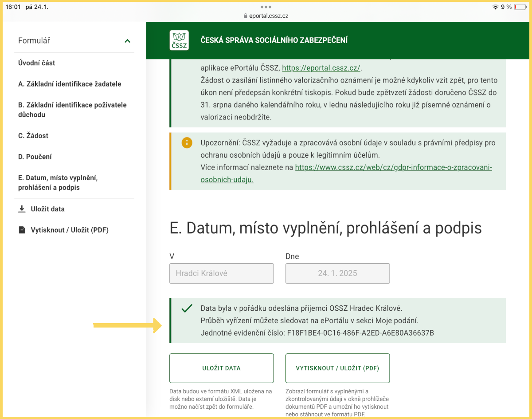Select C. Žádost in sidebar

click(33, 136)
